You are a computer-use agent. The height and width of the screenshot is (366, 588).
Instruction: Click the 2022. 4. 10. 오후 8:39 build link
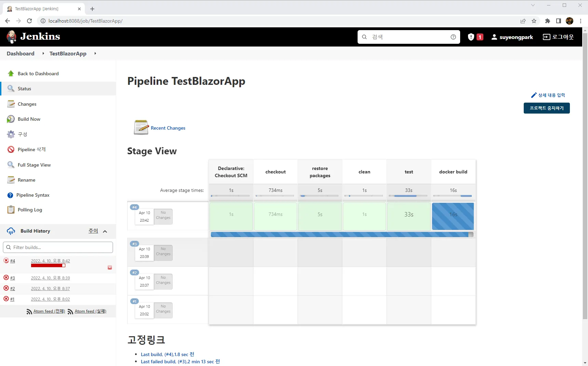(51, 278)
